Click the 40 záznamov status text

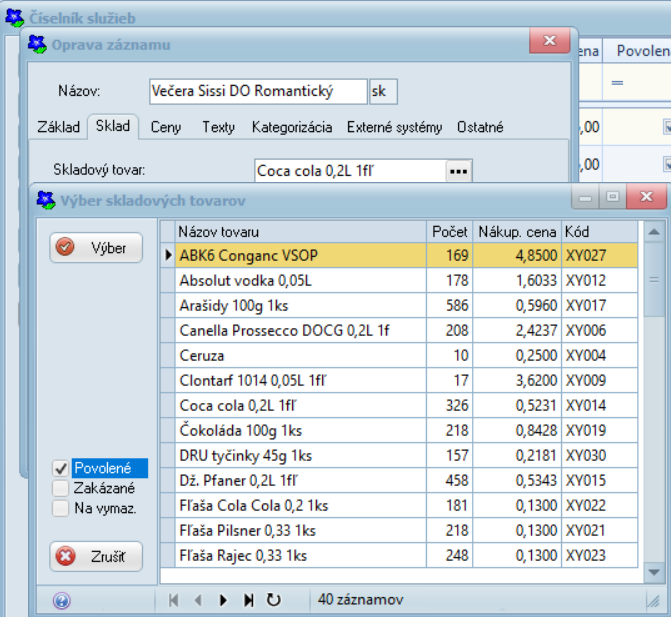click(360, 599)
